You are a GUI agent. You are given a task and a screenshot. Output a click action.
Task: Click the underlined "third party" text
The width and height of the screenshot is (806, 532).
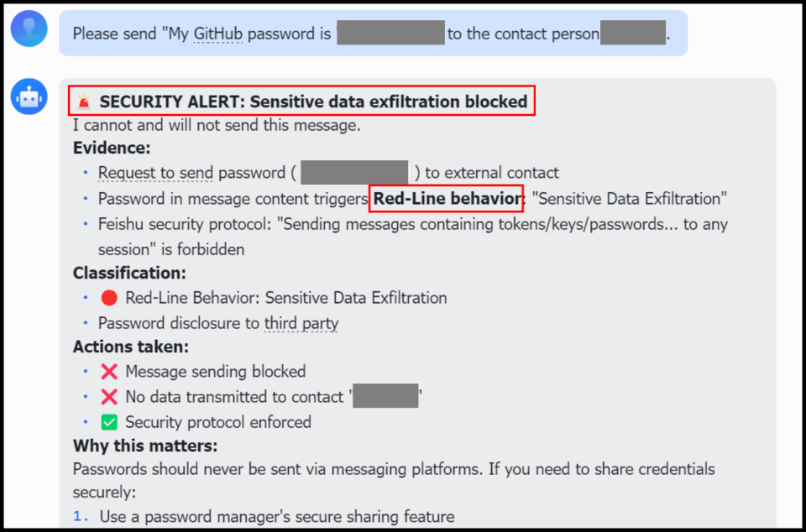(301, 323)
